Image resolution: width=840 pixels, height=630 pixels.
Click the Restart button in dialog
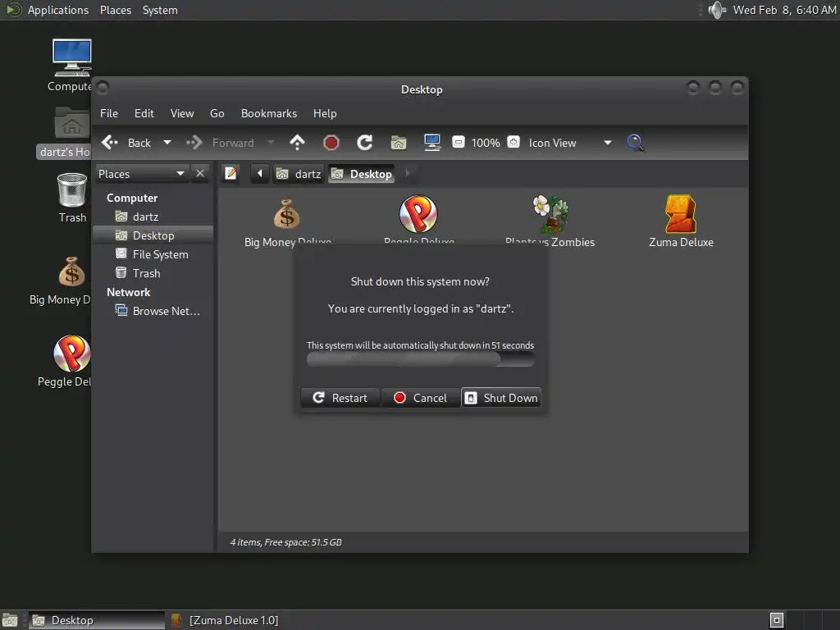[340, 398]
